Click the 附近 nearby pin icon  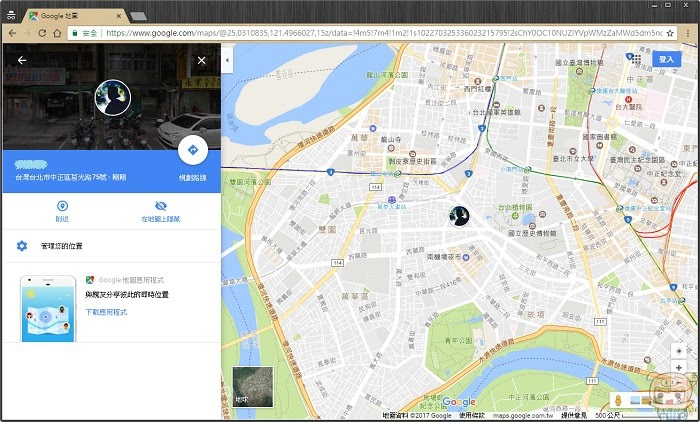62,206
